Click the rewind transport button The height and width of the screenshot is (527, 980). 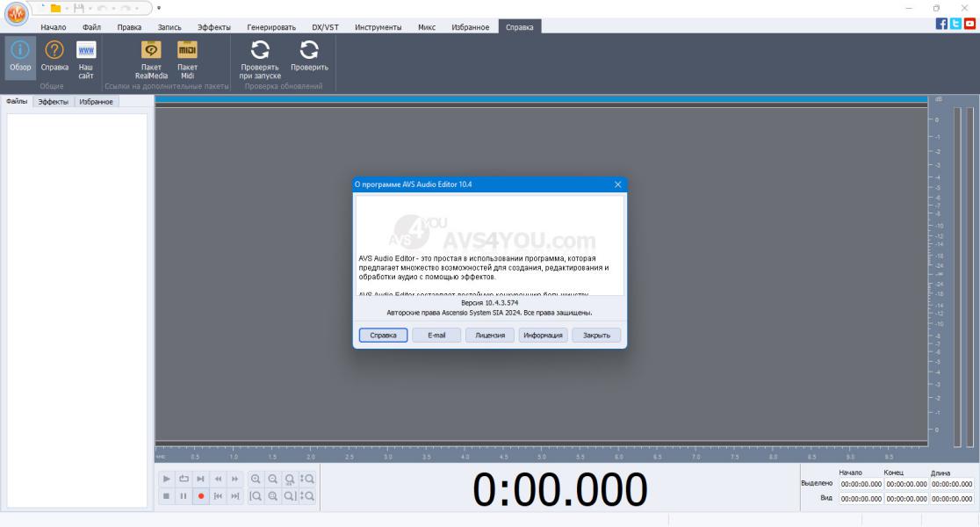point(218,479)
